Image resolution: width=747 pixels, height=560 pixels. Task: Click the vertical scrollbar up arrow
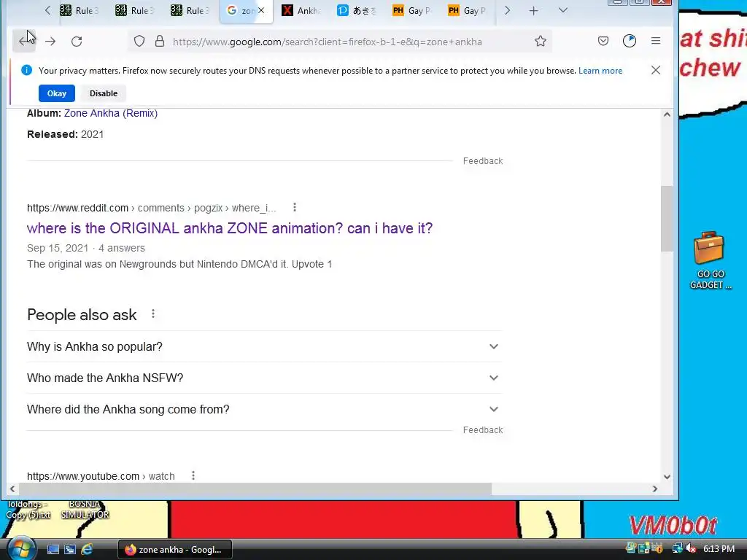point(667,114)
